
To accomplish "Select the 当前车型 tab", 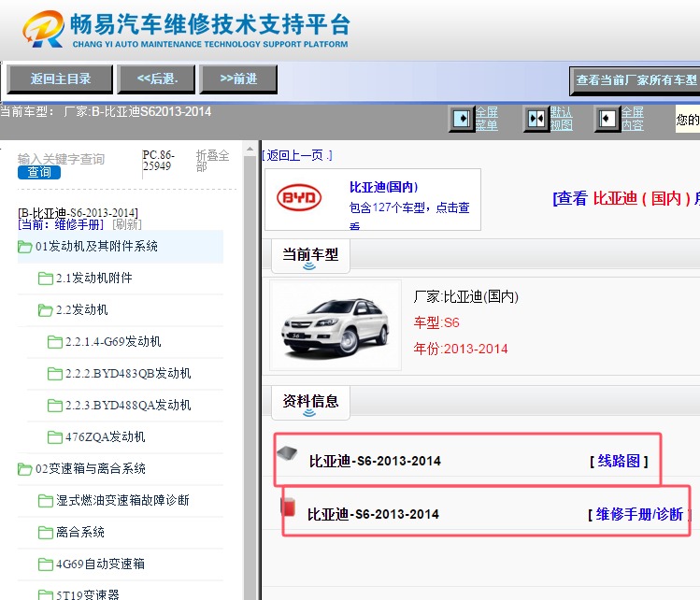I will (x=310, y=256).
